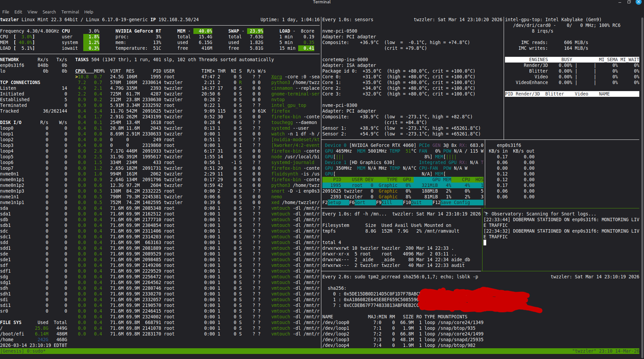
Task: Click Device 0 NVIDIA GeForce RTX 4060 line
Action: (404, 145)
